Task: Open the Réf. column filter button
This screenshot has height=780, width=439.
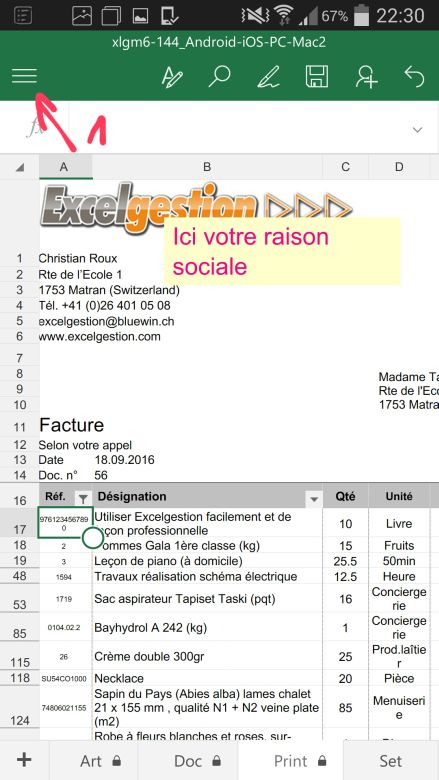Action: pyautogui.click(x=83, y=497)
